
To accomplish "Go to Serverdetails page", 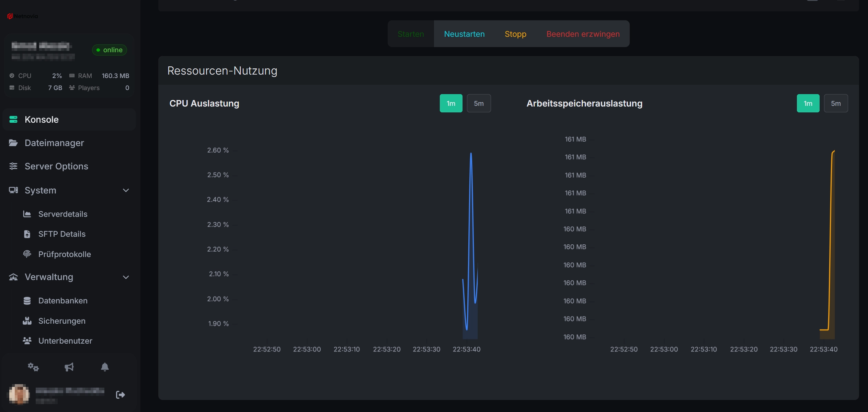I will [63, 214].
